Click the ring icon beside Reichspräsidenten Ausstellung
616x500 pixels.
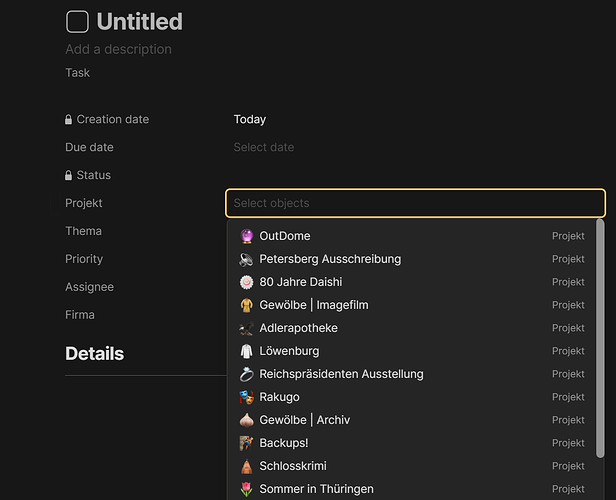coord(246,374)
